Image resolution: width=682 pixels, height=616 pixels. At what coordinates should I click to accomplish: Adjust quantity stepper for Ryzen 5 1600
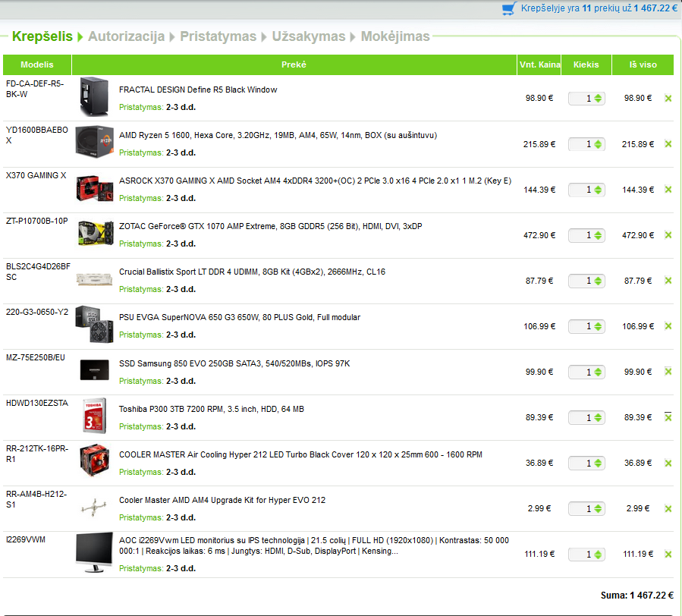pyautogui.click(x=598, y=144)
